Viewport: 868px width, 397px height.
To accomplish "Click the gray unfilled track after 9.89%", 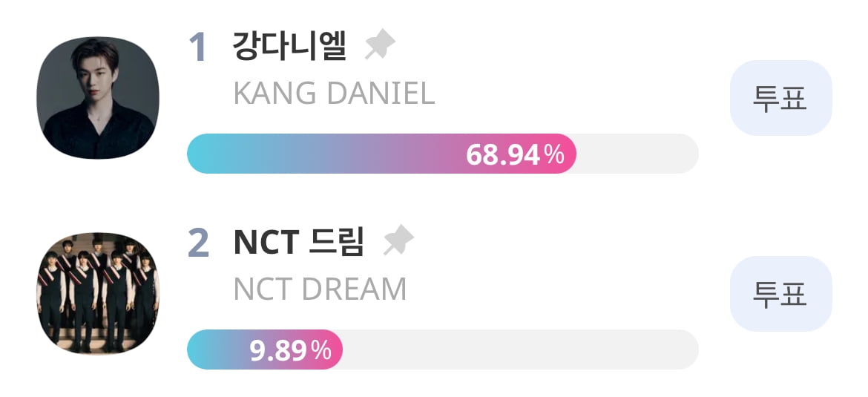I will coord(520,350).
